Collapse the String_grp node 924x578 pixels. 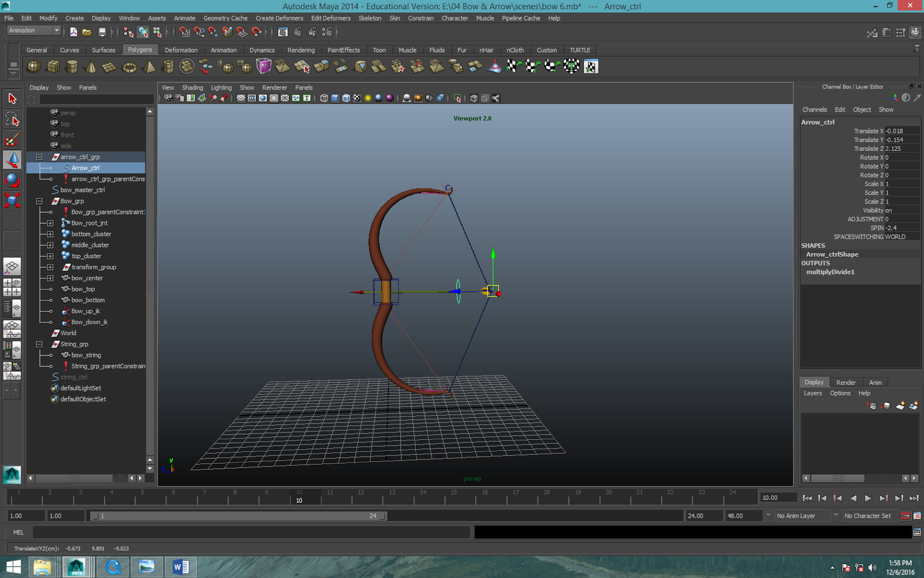[x=39, y=344]
